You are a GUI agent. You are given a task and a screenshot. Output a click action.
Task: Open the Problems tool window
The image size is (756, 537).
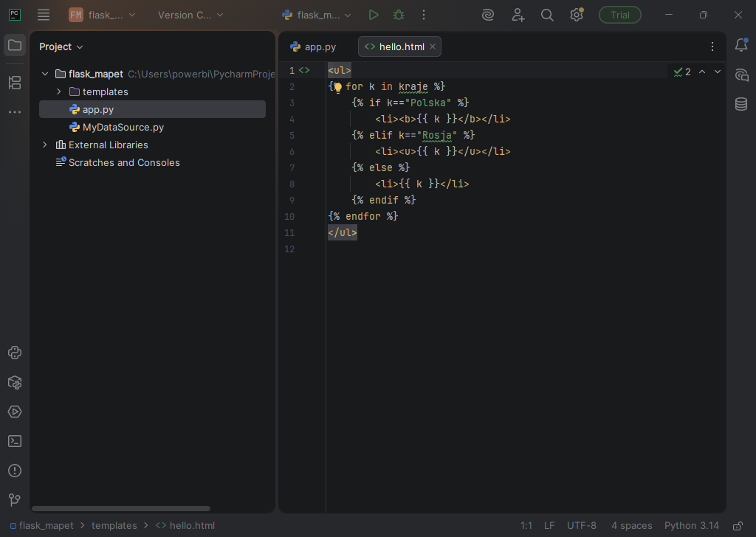15,471
